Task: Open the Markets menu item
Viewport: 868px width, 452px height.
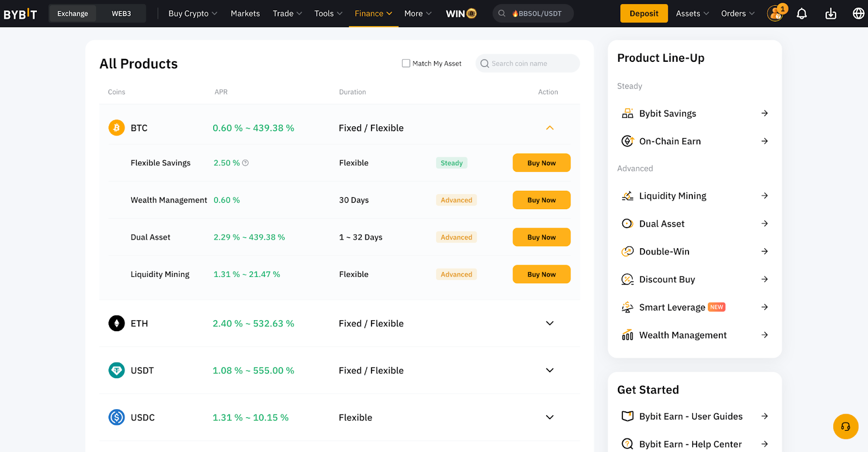Action: pos(245,14)
